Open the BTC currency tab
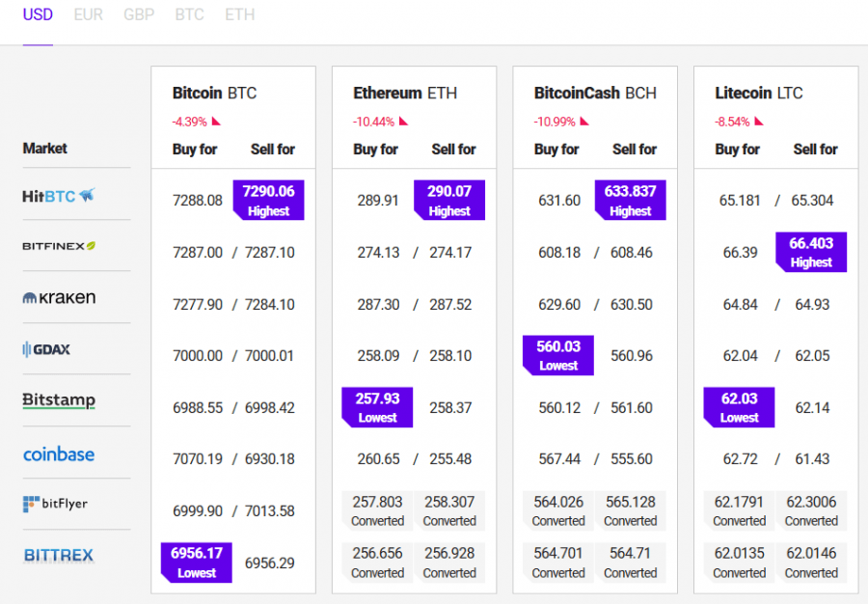Screen dimensions: 868x604 click(x=189, y=14)
